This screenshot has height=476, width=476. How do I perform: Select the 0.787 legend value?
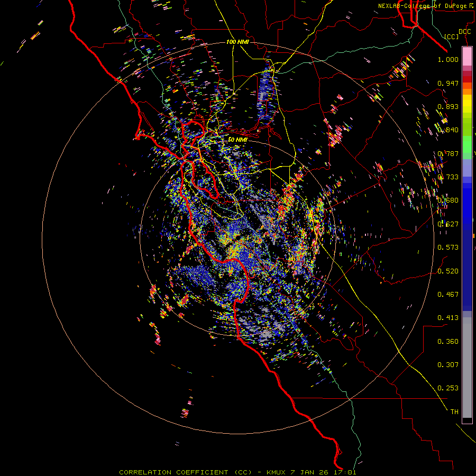(448, 153)
